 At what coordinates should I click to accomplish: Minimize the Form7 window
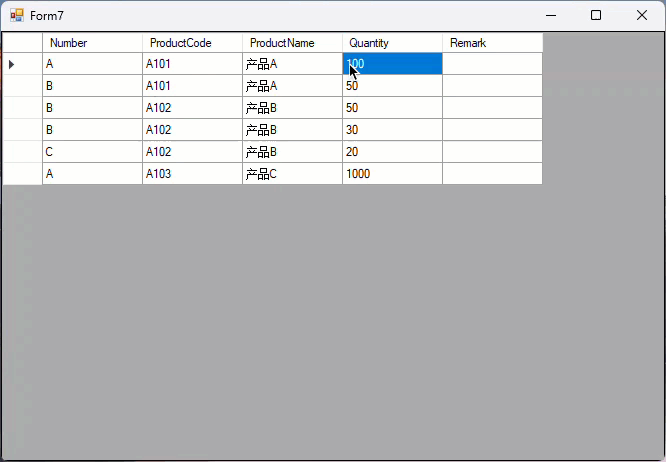coord(550,15)
